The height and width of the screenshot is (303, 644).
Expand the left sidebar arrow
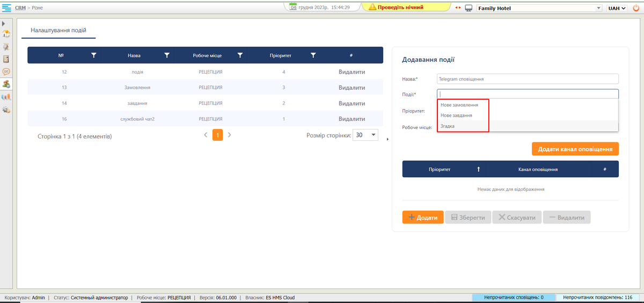click(x=4, y=24)
